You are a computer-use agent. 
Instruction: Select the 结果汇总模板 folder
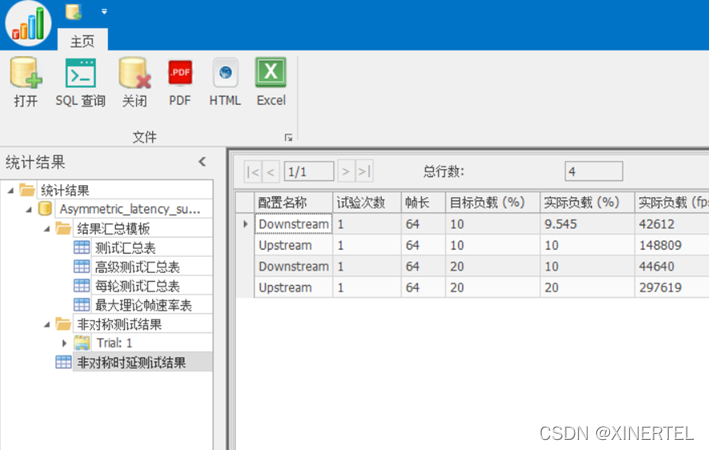113,228
